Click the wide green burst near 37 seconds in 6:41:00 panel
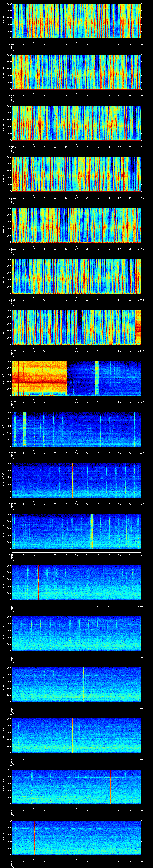Screen dimensions: 153x868 92,531
